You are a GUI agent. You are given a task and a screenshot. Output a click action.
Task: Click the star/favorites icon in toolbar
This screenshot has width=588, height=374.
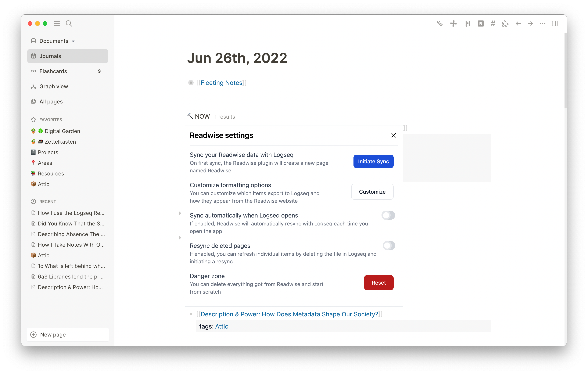[440, 23]
